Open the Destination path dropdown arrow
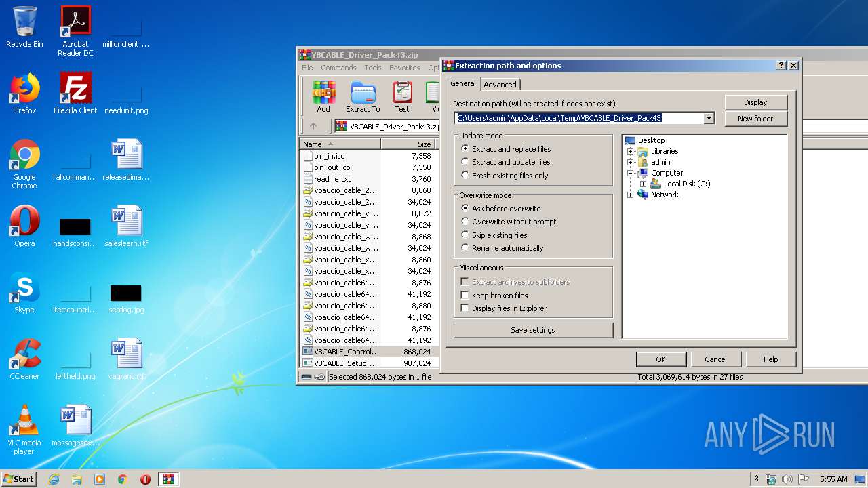The width and height of the screenshot is (868, 488). tap(709, 118)
